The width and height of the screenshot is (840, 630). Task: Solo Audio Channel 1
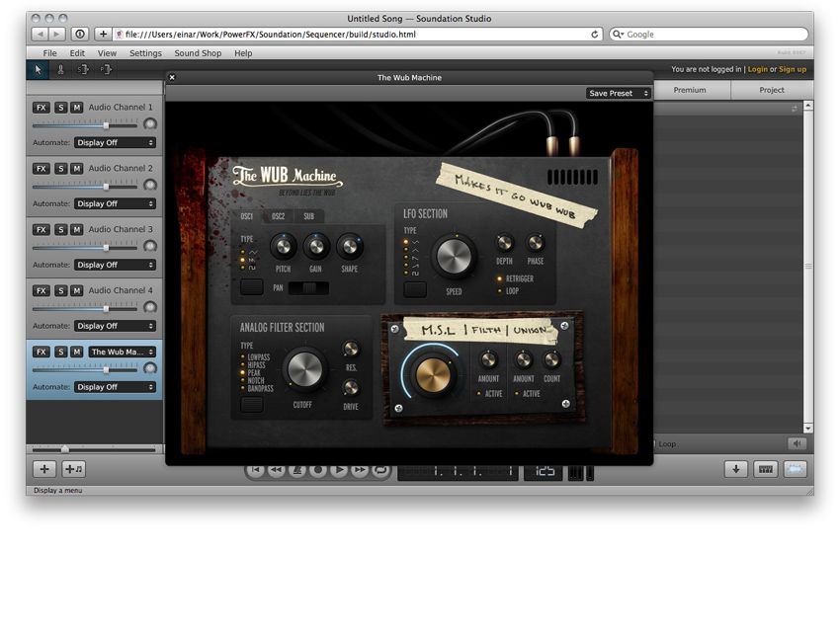coord(61,108)
